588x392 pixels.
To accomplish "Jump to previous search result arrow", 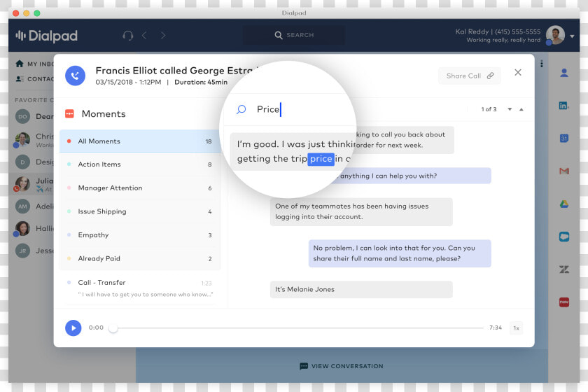I will click(521, 109).
